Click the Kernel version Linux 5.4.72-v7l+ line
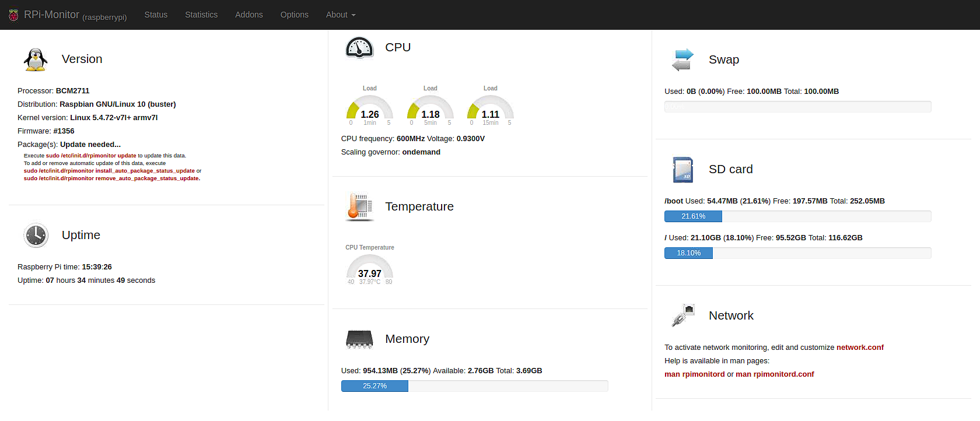980x421 pixels. pos(87,118)
